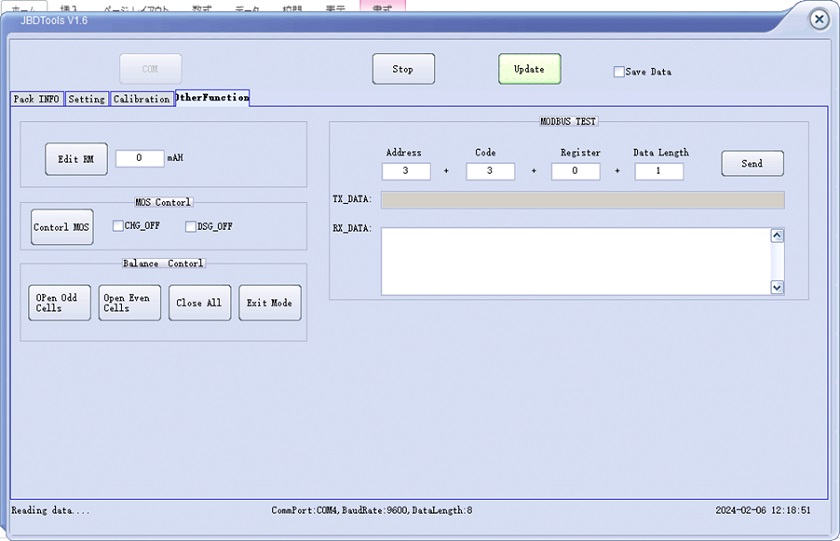This screenshot has width=840, height=541.
Task: Click Open Odd Cells balance button
Action: [59, 303]
